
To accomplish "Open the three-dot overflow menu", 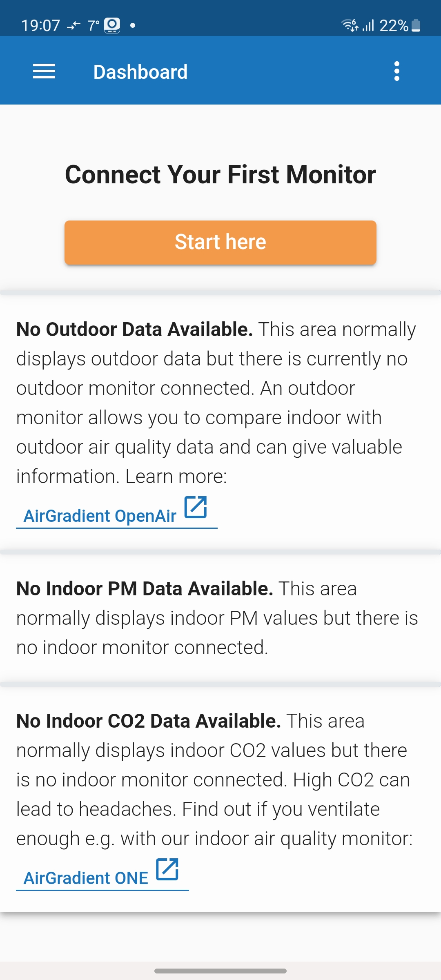I will coord(397,71).
